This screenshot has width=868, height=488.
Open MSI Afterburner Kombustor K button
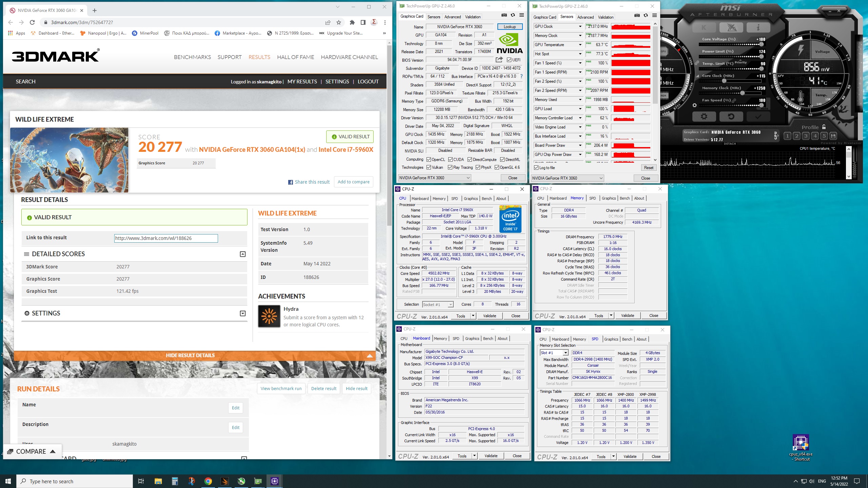point(704,27)
